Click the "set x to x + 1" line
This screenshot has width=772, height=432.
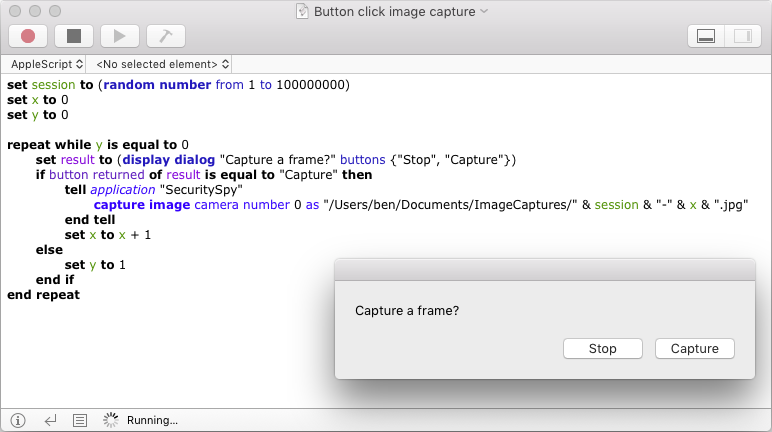(x=108, y=235)
